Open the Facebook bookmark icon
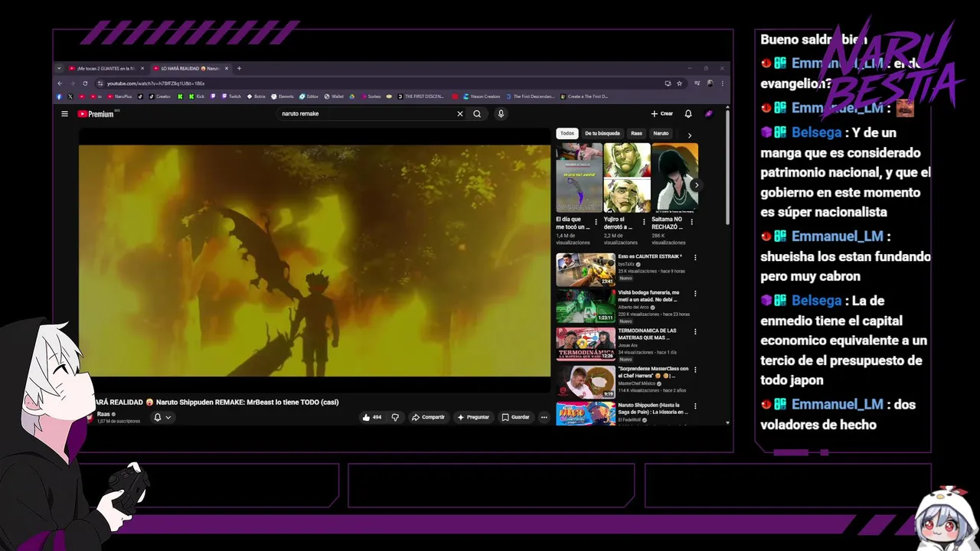 59,96
